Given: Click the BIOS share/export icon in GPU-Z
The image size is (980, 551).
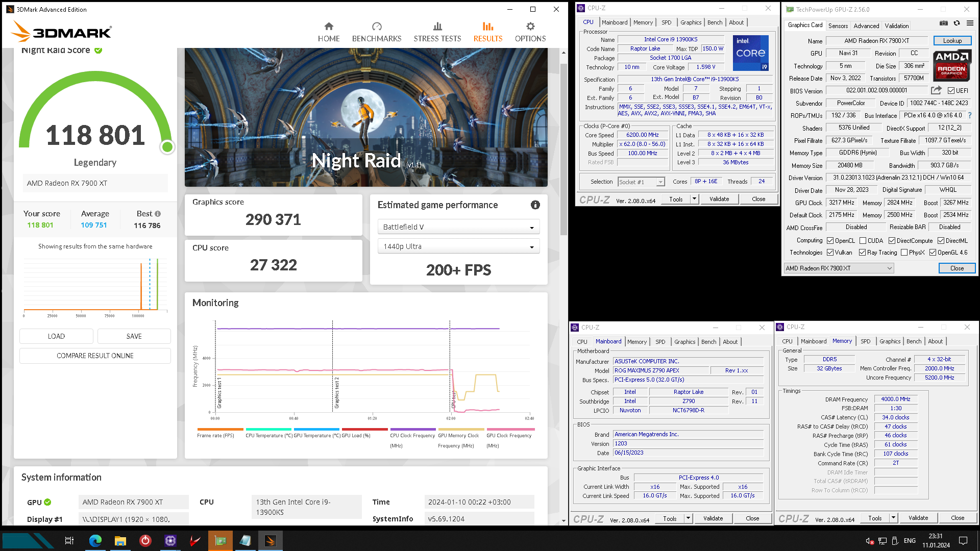Looking at the screenshot, I should (936, 90).
